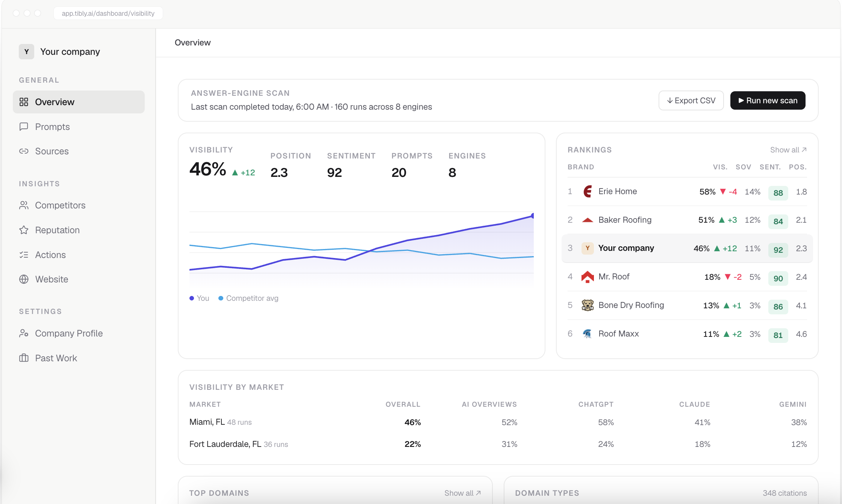The image size is (842, 504).
Task: Open Show all in Rankings panel
Action: click(x=788, y=150)
